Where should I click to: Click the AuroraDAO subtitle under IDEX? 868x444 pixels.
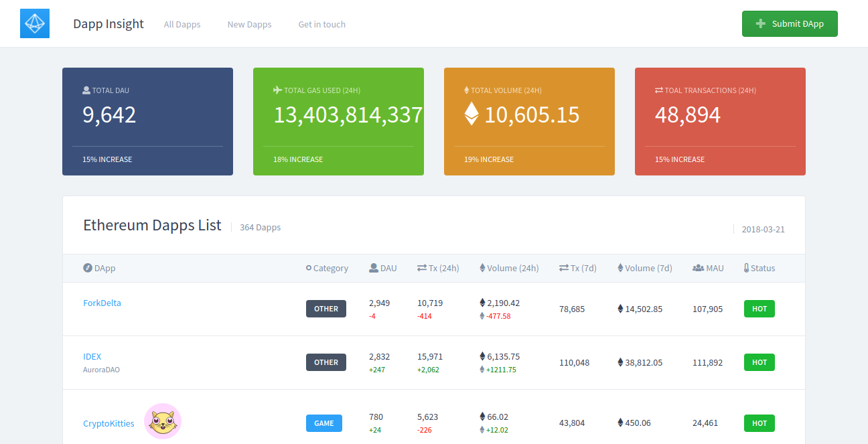coord(101,370)
